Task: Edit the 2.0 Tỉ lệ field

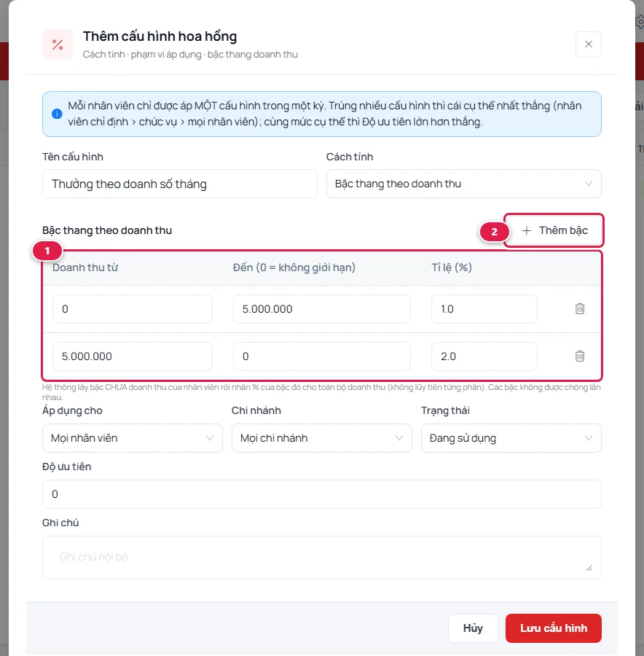Action: coord(484,356)
